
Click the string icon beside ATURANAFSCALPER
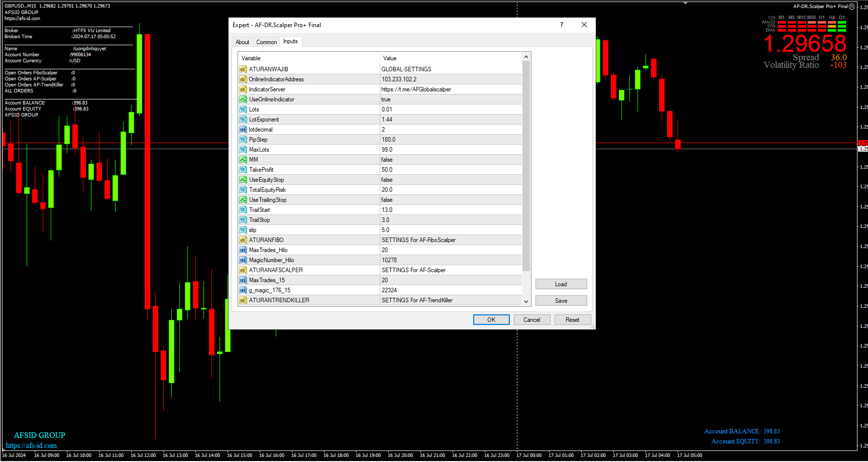(x=243, y=270)
